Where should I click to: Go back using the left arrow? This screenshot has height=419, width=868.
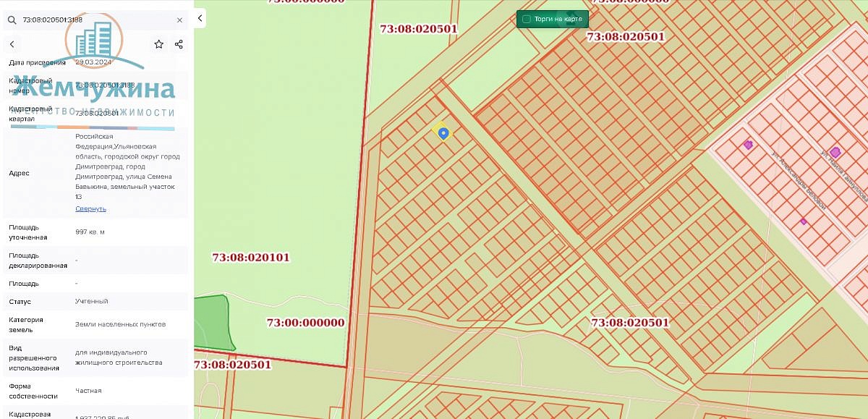[12, 44]
